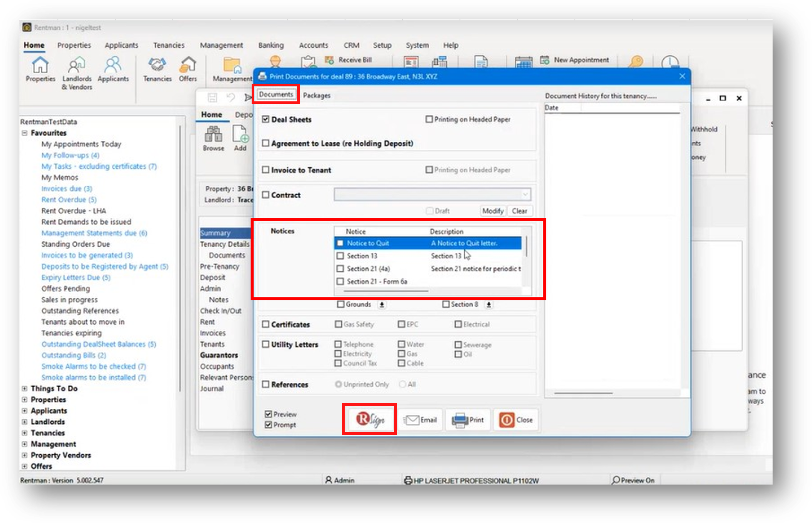Switch to the Packages tab

click(x=317, y=96)
